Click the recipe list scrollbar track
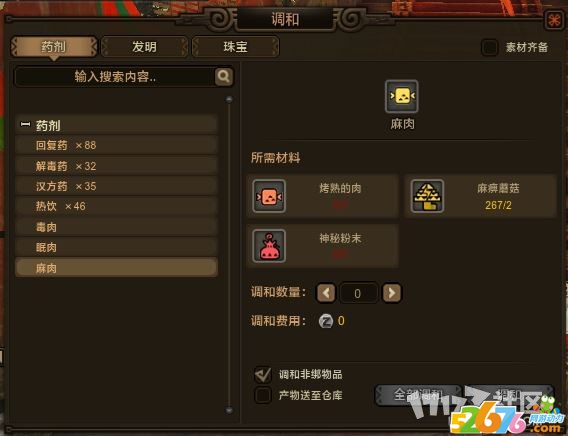The height and width of the screenshot is (436, 568). tap(229, 254)
